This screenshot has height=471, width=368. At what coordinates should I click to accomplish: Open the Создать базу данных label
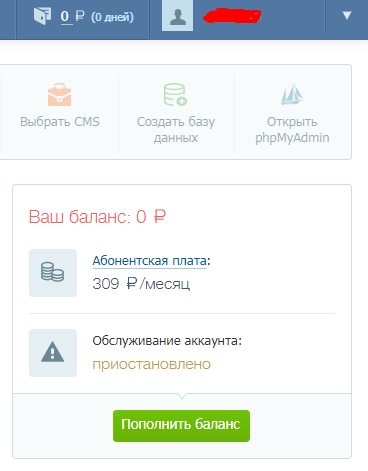pos(176,130)
